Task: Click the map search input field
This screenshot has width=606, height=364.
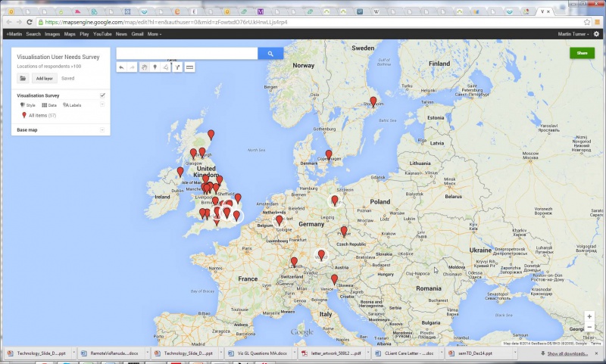Action: point(186,53)
